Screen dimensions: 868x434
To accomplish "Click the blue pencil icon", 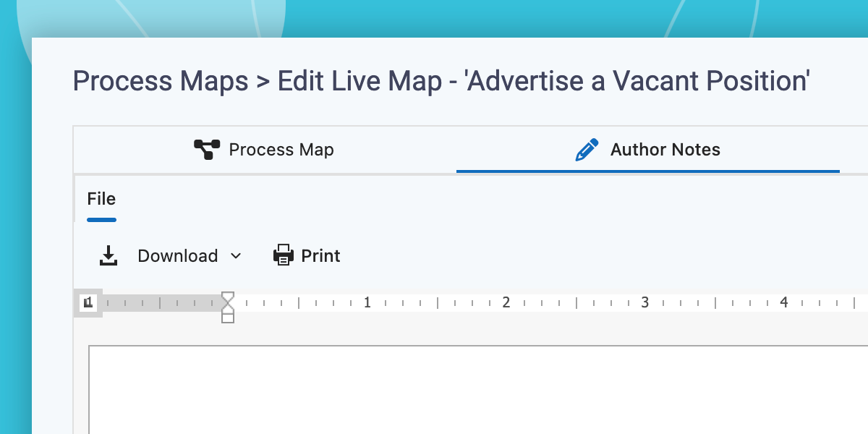I will 587,150.
